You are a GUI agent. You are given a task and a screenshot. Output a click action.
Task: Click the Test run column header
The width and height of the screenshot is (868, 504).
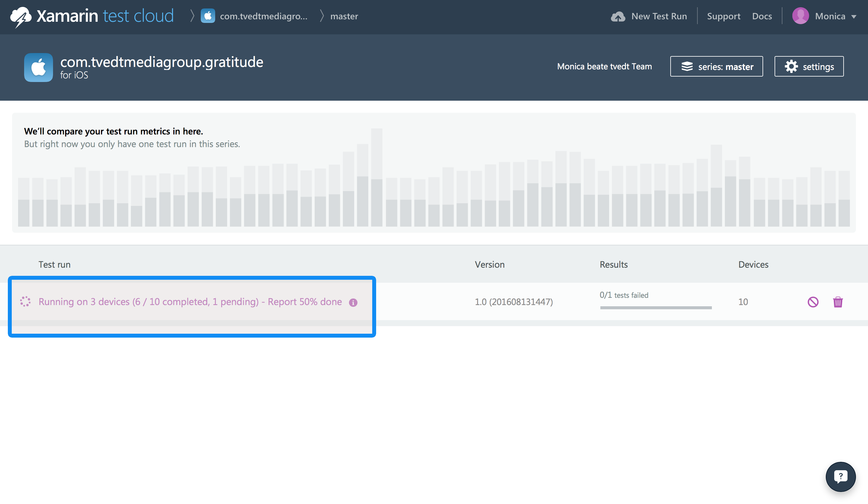click(55, 265)
